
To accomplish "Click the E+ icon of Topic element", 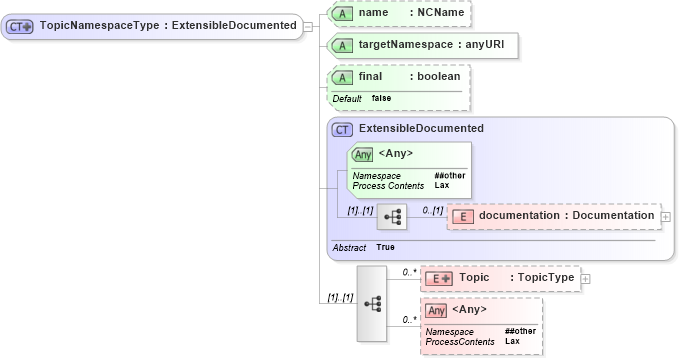I will (x=439, y=279).
